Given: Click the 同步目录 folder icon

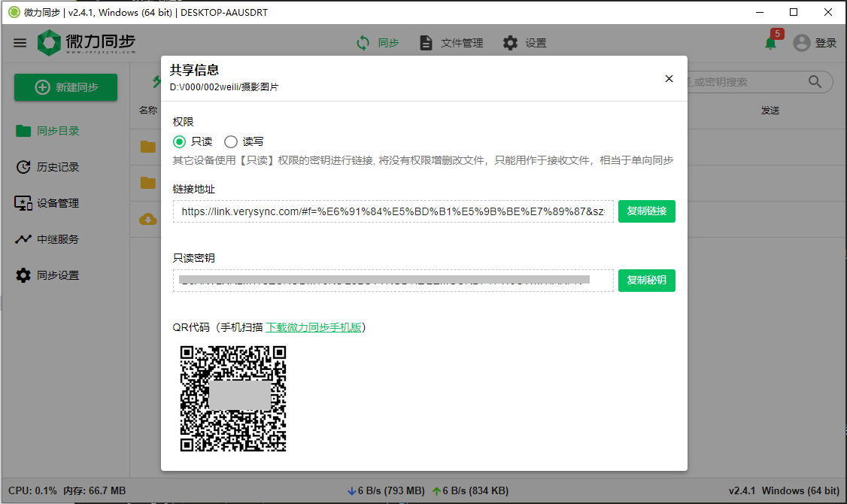Looking at the screenshot, I should 23,131.
